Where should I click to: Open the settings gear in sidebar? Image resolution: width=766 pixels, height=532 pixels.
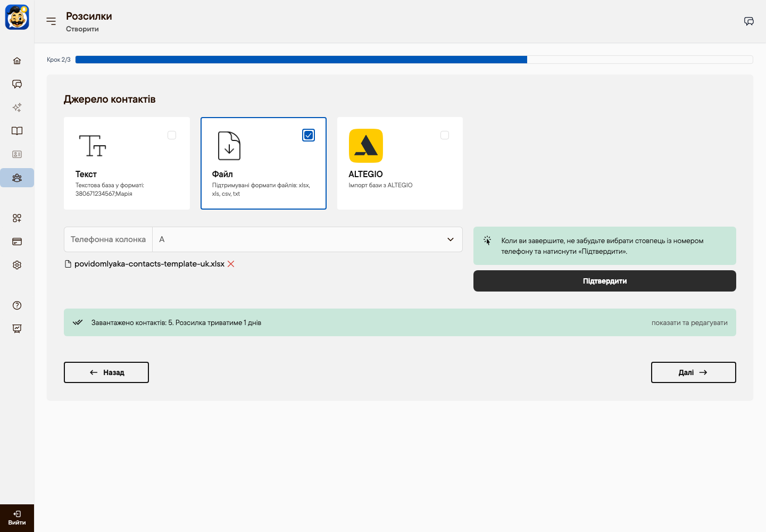click(x=17, y=265)
